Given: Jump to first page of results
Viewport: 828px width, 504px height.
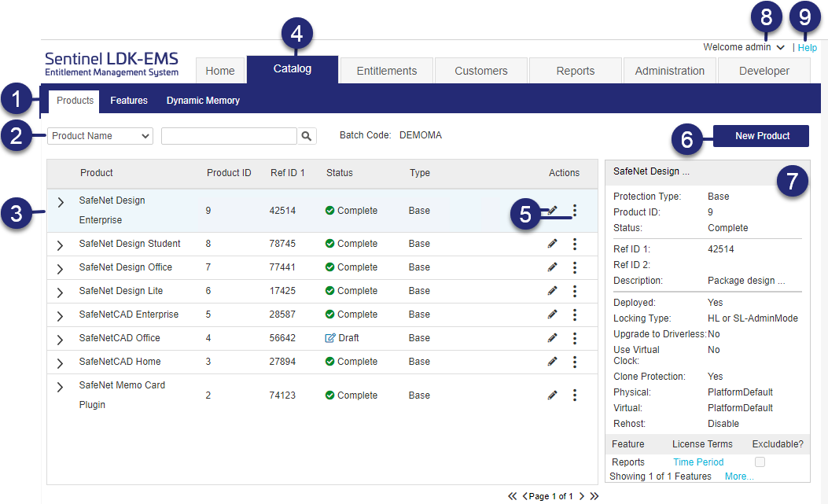Looking at the screenshot, I should pyautogui.click(x=513, y=496).
